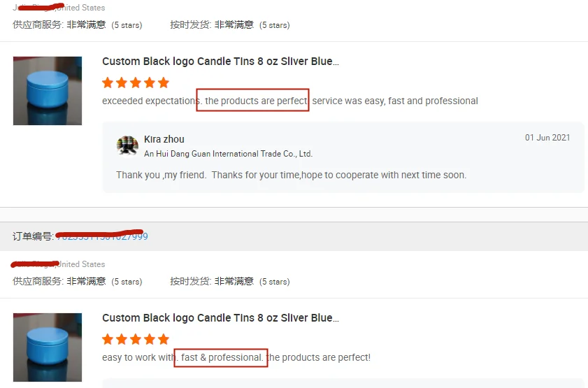Click the third star of the first review rating
588x388 pixels.
136,82
